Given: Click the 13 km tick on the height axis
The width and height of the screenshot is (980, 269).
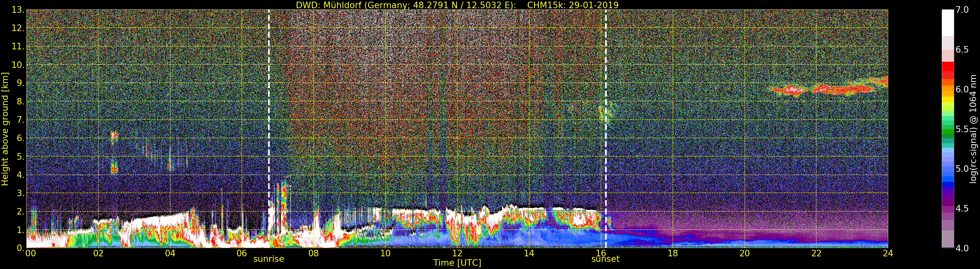Looking at the screenshot, I should tap(18, 10).
